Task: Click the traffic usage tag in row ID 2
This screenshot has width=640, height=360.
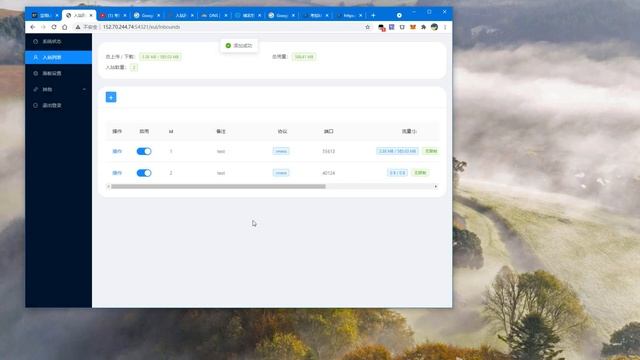Action: pos(397,173)
